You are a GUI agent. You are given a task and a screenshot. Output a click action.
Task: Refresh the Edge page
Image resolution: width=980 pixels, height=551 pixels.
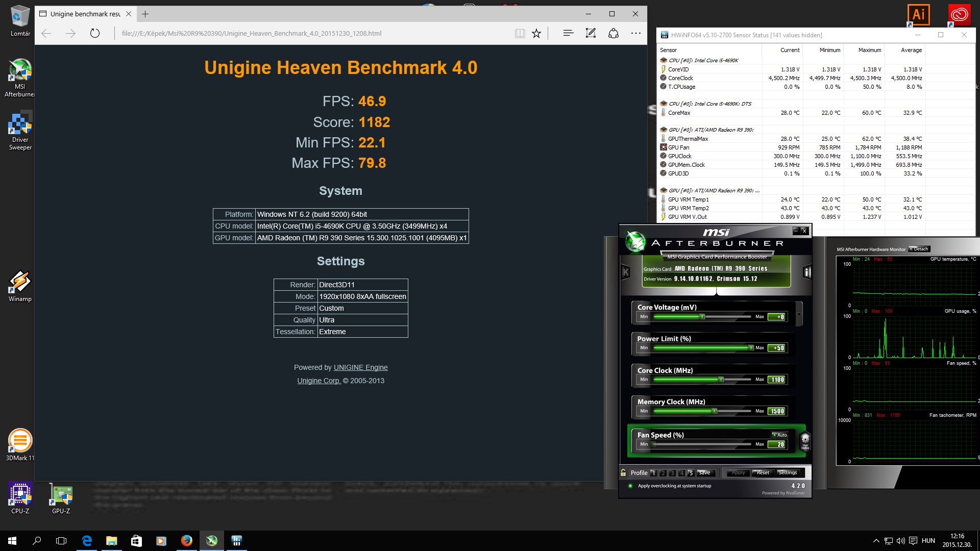[94, 33]
